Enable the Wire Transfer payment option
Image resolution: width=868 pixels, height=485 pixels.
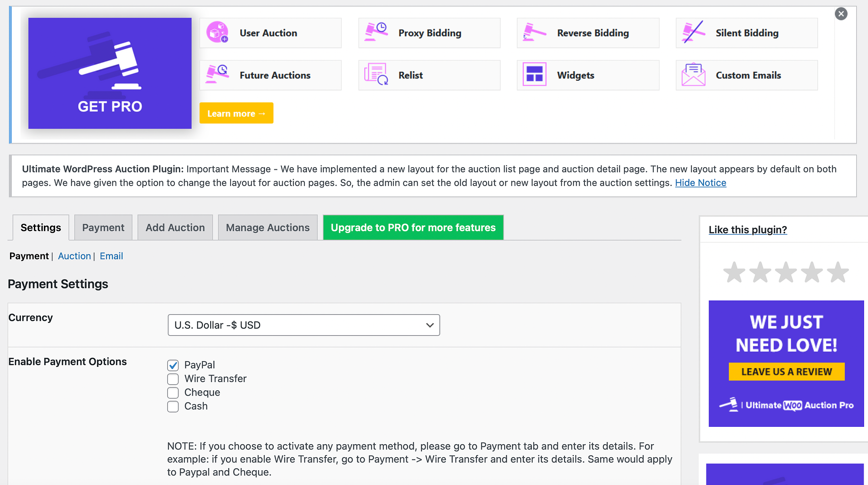point(174,379)
